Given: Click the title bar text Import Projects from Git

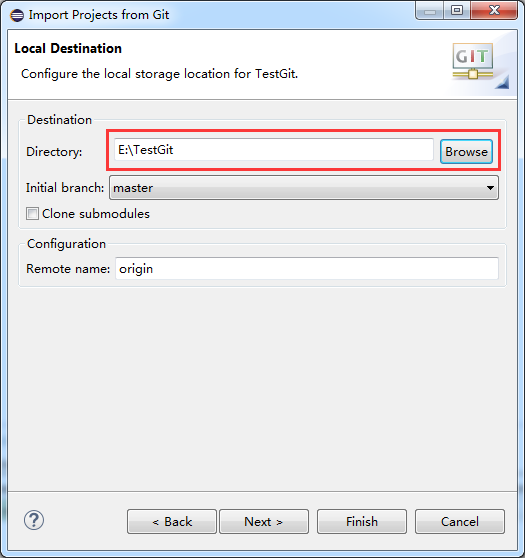Looking at the screenshot, I should [99, 15].
